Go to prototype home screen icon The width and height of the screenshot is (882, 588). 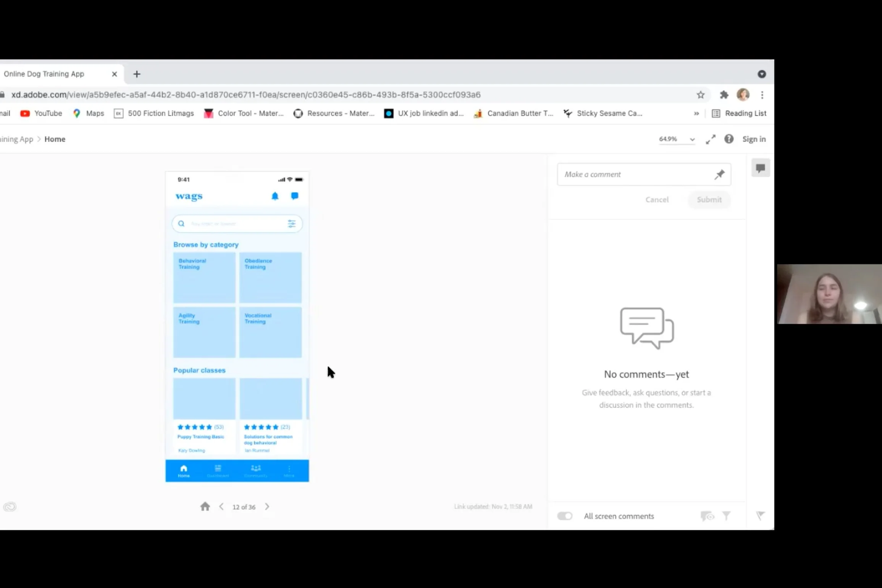pos(205,507)
